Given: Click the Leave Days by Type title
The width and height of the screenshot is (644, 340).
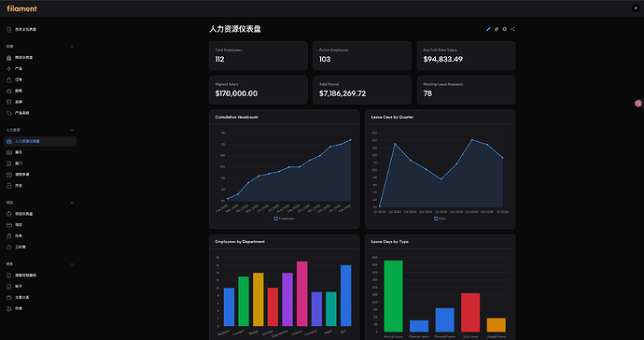Looking at the screenshot, I should [390, 242].
